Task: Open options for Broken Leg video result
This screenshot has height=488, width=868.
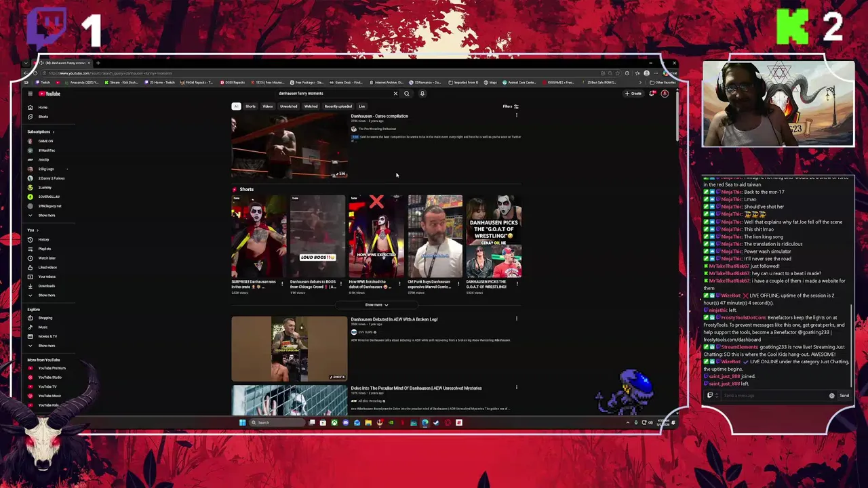Action: tap(517, 319)
